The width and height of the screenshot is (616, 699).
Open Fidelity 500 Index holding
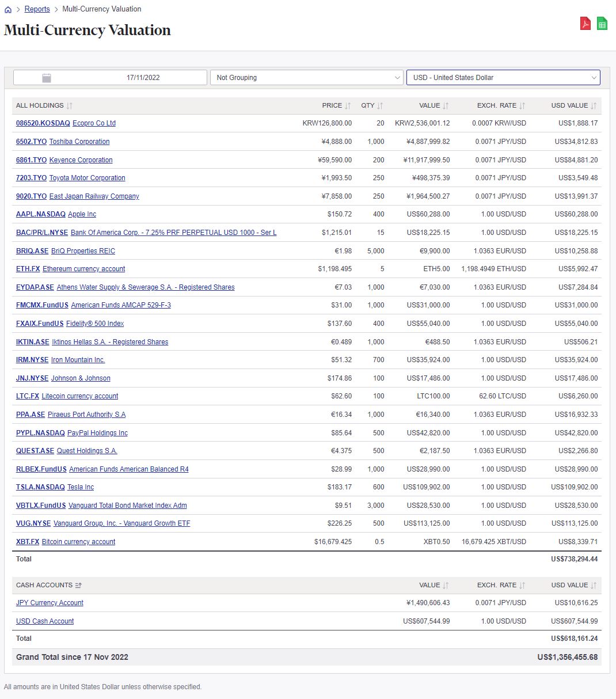coord(95,324)
